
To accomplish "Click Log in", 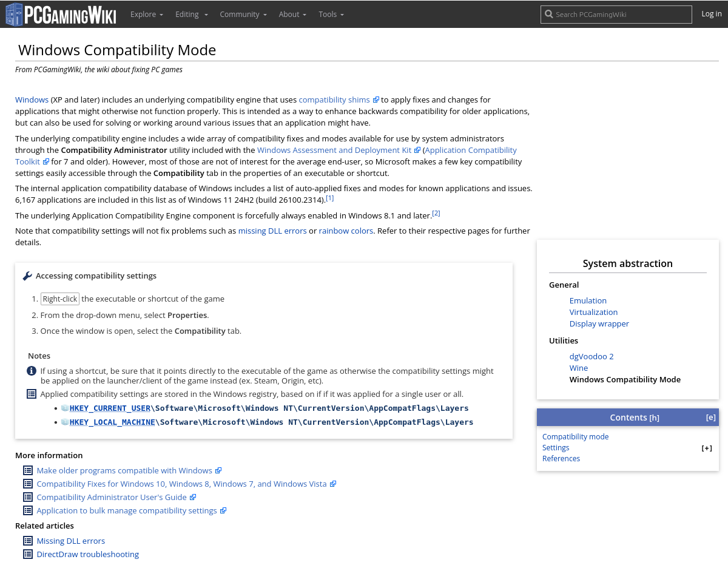I will pos(712,14).
